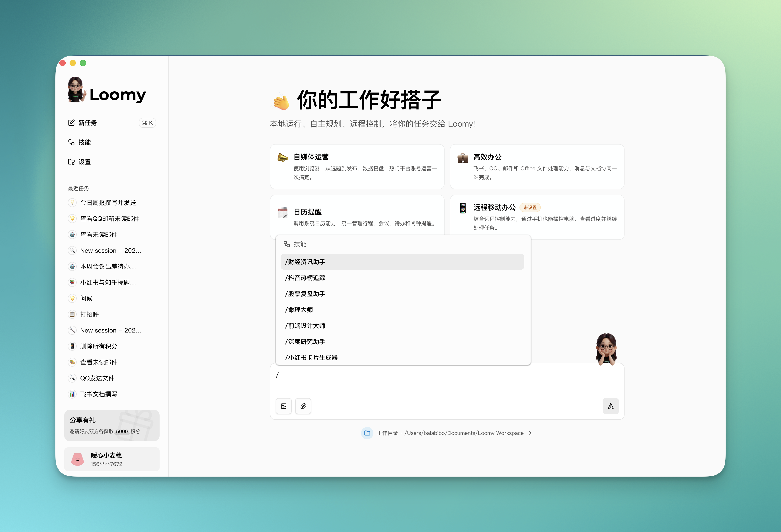Click the image upload icon in composer

tap(284, 406)
